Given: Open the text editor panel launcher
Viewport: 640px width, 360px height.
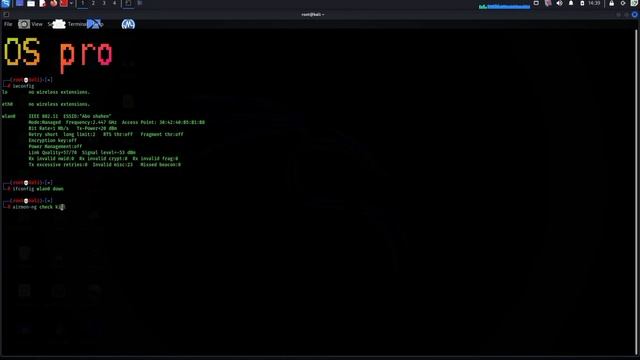Looking at the screenshot, I should 42,3.
